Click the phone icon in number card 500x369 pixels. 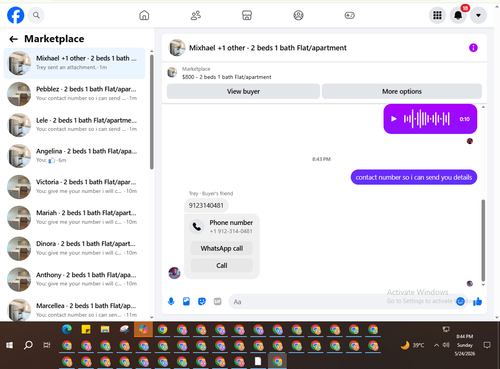pyautogui.click(x=197, y=227)
